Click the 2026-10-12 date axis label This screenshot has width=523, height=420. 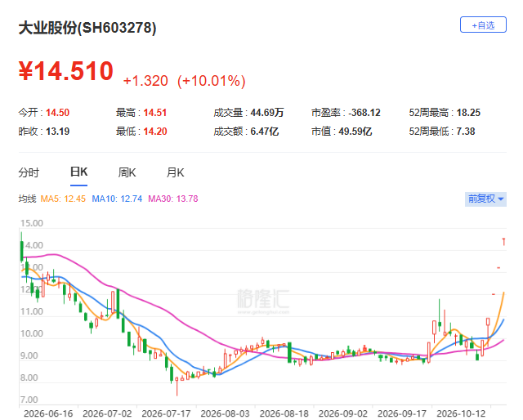coord(461,413)
